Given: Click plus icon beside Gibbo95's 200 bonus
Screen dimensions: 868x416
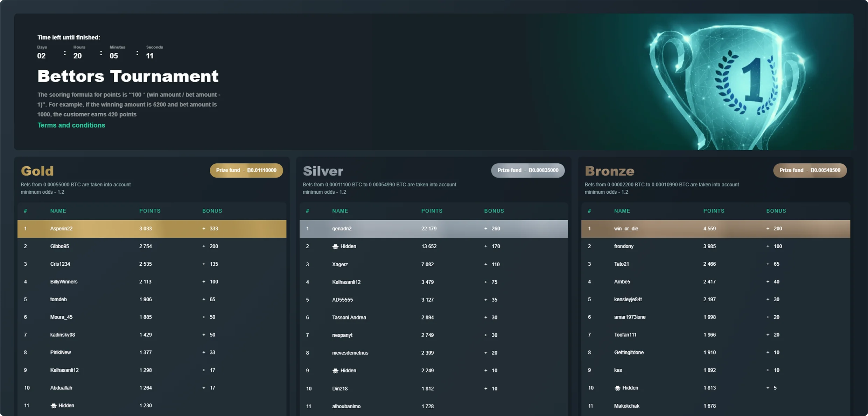Looking at the screenshot, I should [204, 246].
